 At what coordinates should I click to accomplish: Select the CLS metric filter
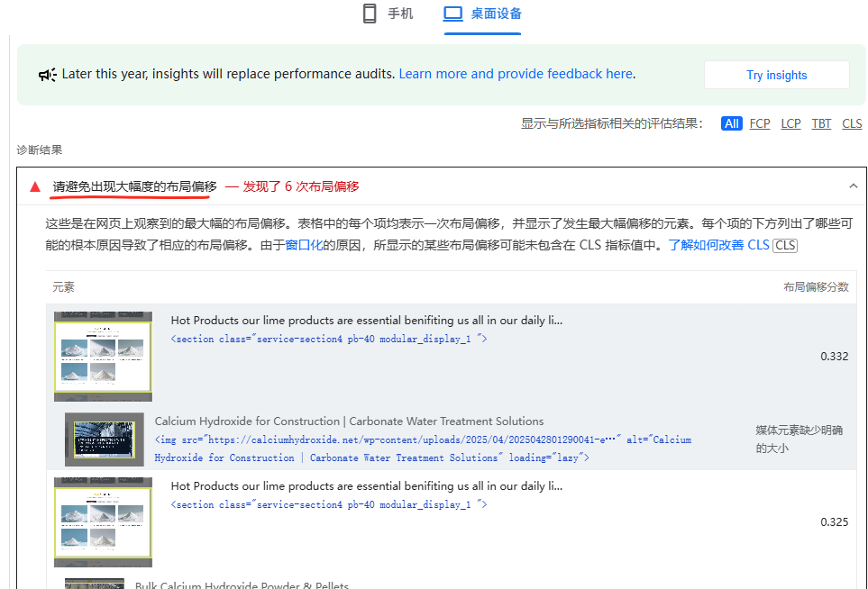click(x=851, y=123)
